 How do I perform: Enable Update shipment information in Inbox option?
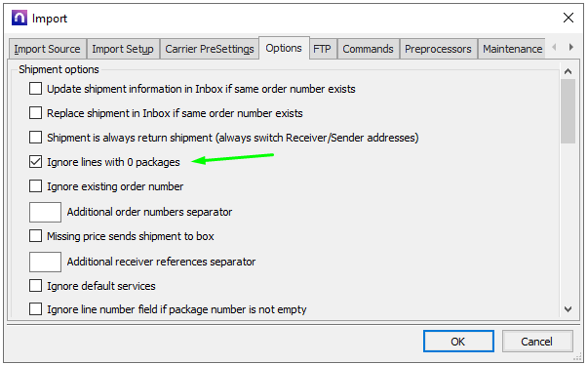pos(36,89)
